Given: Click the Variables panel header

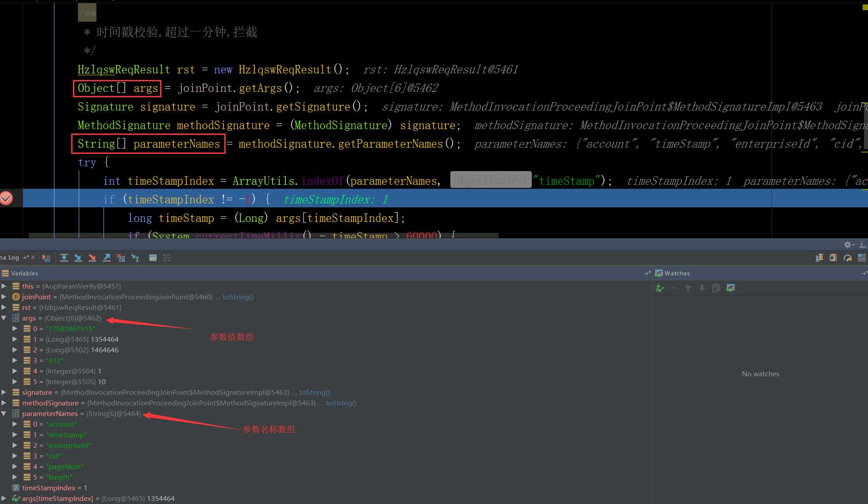Looking at the screenshot, I should click(326, 273).
